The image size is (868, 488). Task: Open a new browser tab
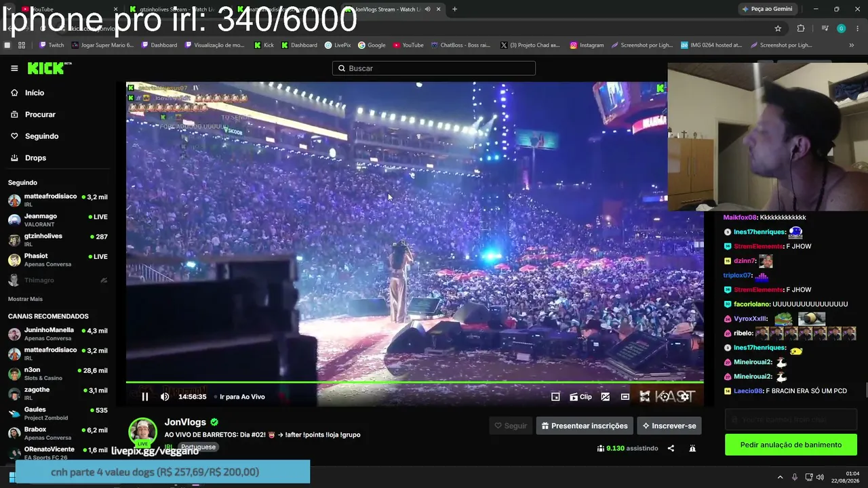tap(454, 9)
